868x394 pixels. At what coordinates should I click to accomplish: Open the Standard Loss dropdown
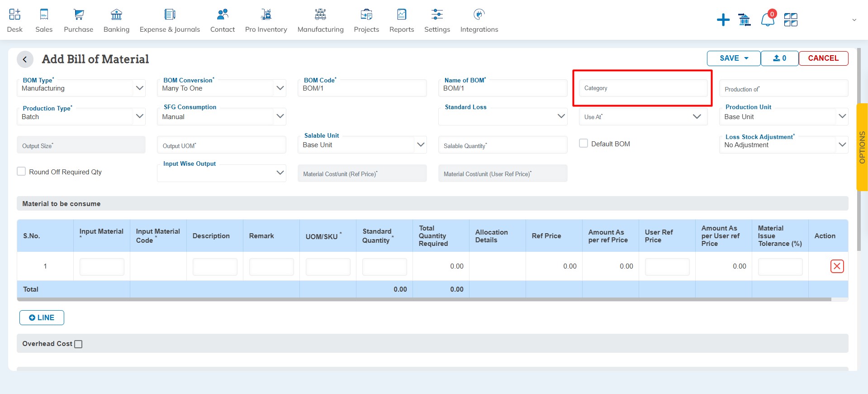tap(503, 116)
